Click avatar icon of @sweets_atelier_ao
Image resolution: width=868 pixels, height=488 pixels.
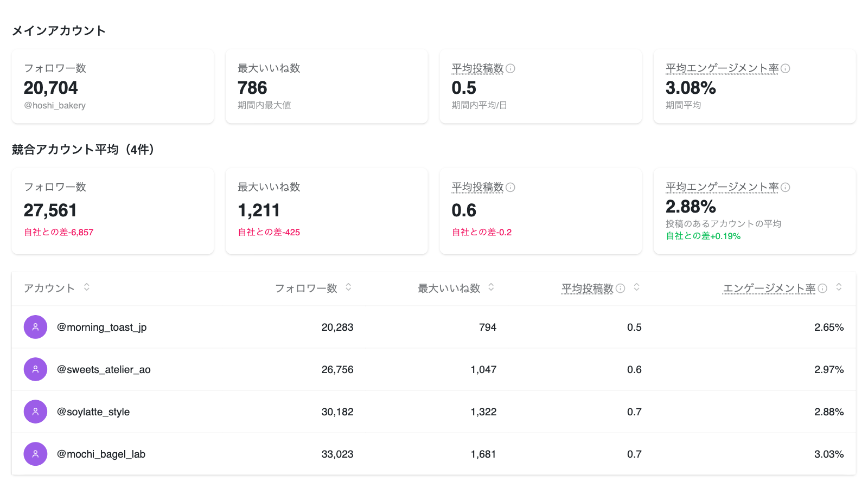tap(35, 369)
